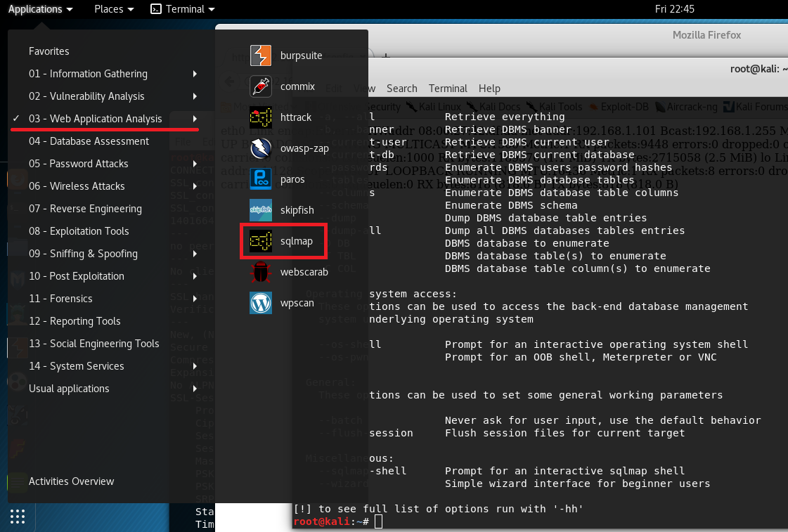Click the owasp-zap lightning icon
The height and width of the screenshot is (532, 788).
(260, 148)
